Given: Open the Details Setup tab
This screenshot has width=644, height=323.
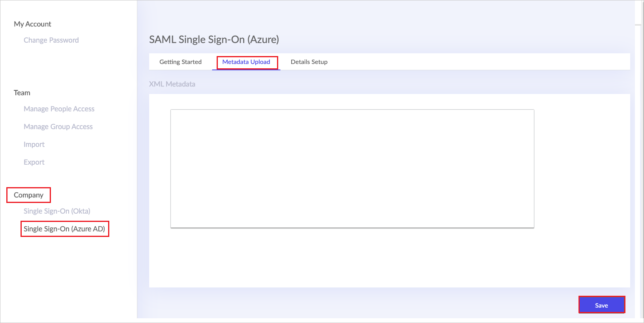Looking at the screenshot, I should click(309, 62).
